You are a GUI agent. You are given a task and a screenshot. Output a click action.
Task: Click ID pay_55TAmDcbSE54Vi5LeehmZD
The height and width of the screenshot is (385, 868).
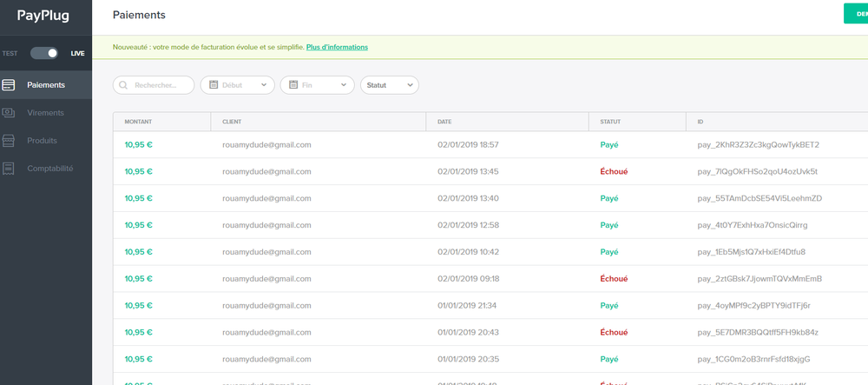[759, 198]
